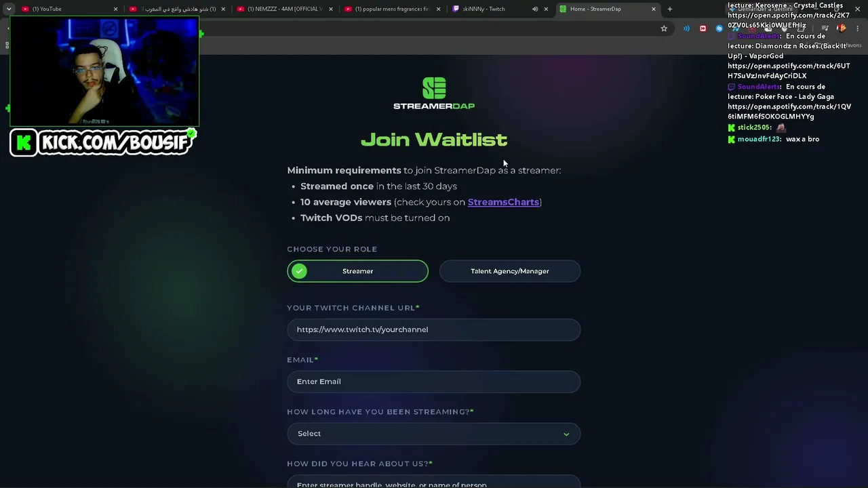Image resolution: width=868 pixels, height=488 pixels.
Task: Click the How did you hear field
Action: (x=434, y=481)
